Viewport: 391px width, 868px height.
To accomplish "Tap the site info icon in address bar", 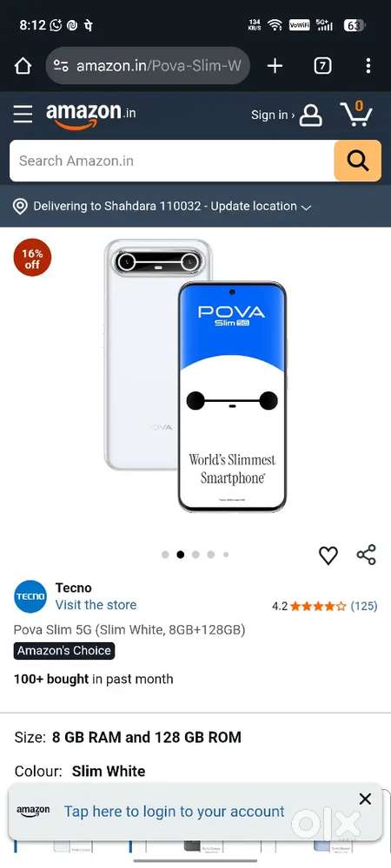I will pos(61,67).
